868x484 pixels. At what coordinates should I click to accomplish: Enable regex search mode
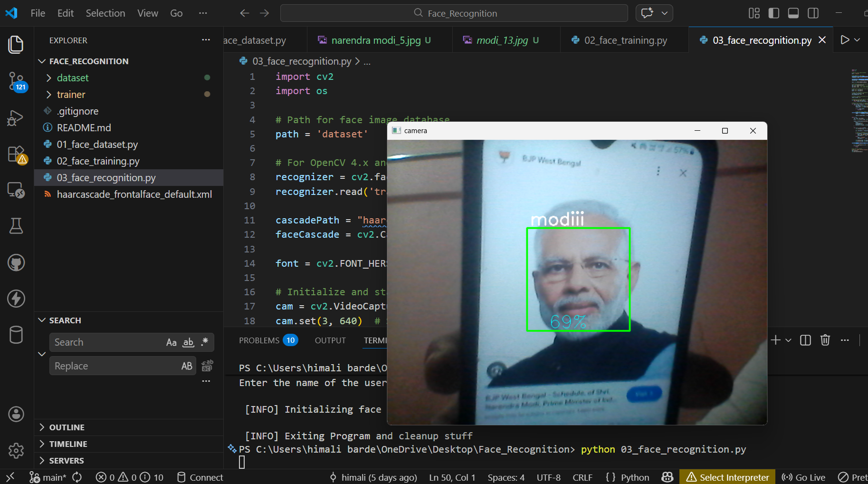(x=205, y=341)
